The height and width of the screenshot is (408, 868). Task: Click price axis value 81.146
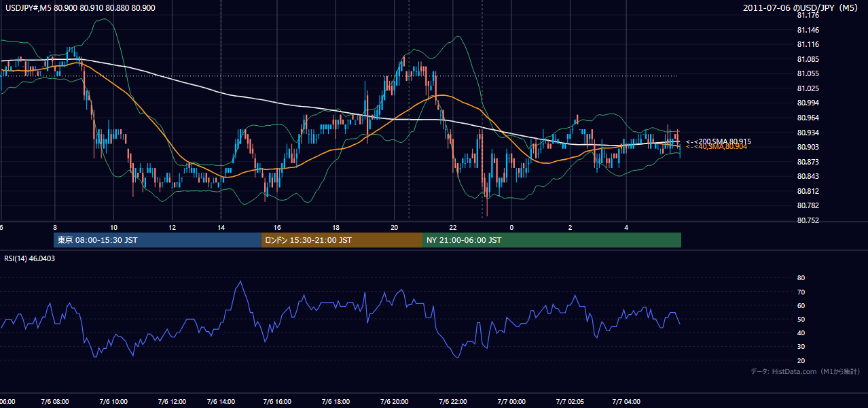coord(807,30)
